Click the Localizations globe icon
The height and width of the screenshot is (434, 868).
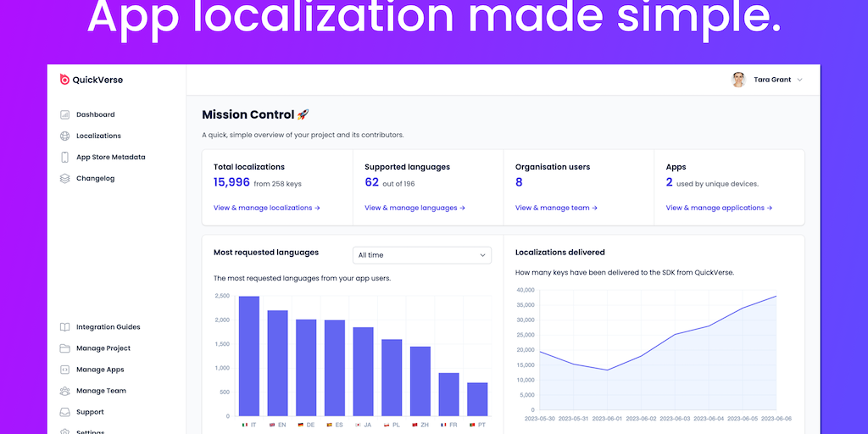(x=65, y=136)
